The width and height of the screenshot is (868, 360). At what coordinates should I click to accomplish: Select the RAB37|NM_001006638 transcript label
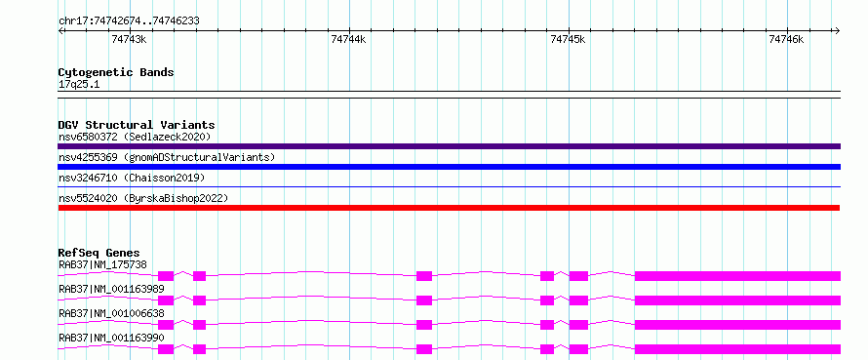[111, 313]
